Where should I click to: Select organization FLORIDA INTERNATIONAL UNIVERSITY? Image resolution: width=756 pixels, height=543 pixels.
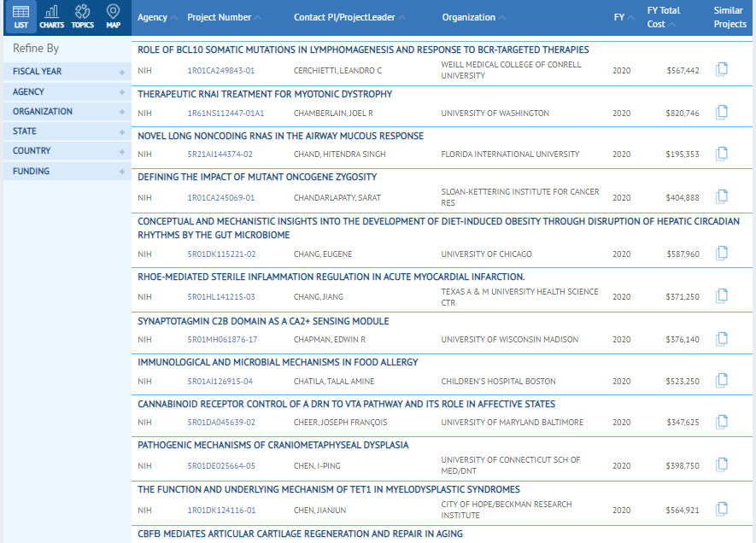pyautogui.click(x=510, y=155)
